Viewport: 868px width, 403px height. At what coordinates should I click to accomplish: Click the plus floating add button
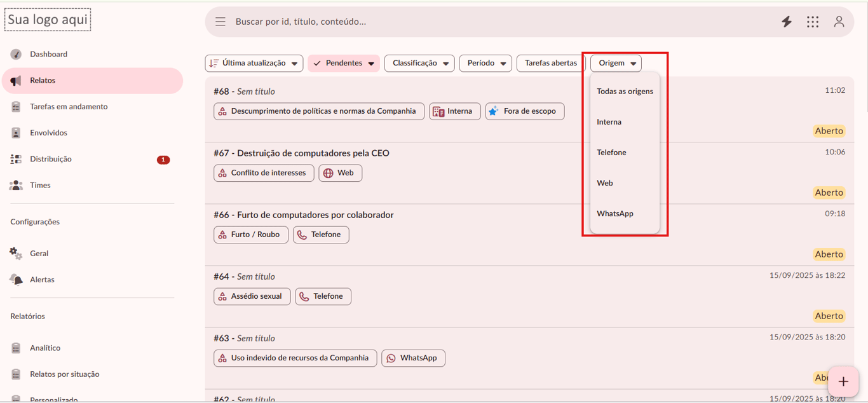point(843,381)
